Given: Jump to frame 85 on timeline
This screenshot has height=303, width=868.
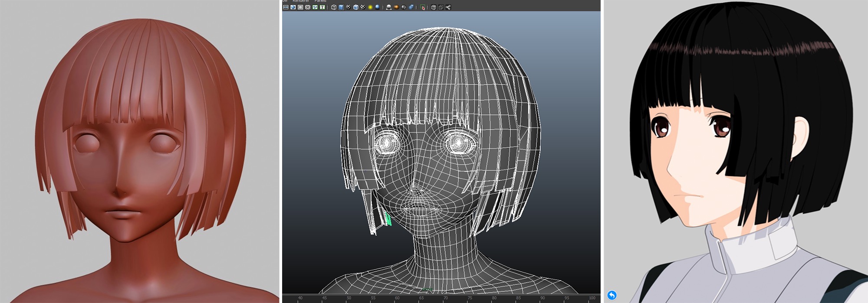Looking at the screenshot, I should (519, 298).
